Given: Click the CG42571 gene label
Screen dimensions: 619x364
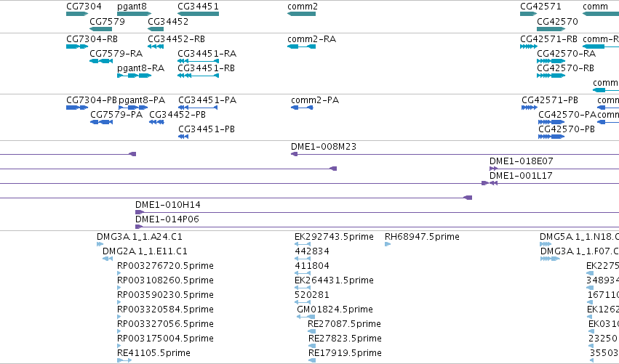Looking at the screenshot, I should 540,7.
